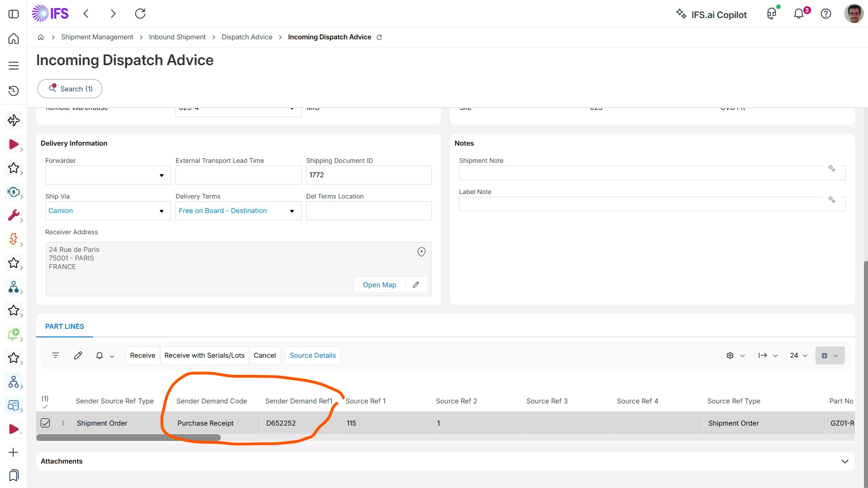The height and width of the screenshot is (488, 868).
Task: Click the AI sparkle on Label Note
Action: pos(832,199)
